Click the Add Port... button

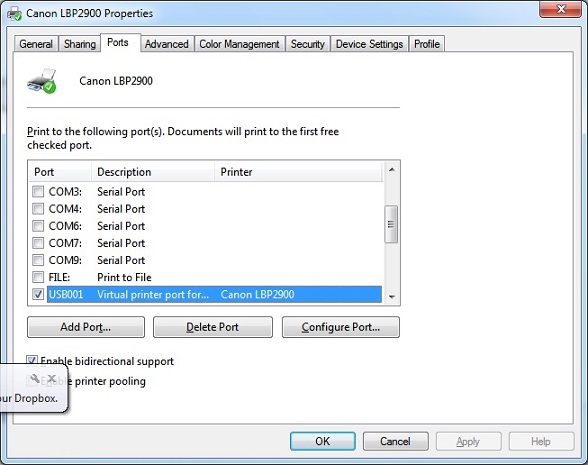pos(86,327)
